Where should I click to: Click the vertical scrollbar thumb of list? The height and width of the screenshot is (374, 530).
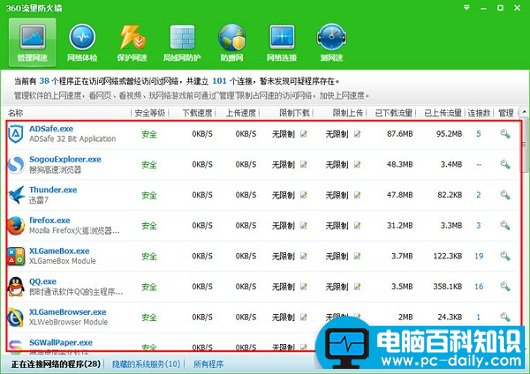tap(525, 145)
